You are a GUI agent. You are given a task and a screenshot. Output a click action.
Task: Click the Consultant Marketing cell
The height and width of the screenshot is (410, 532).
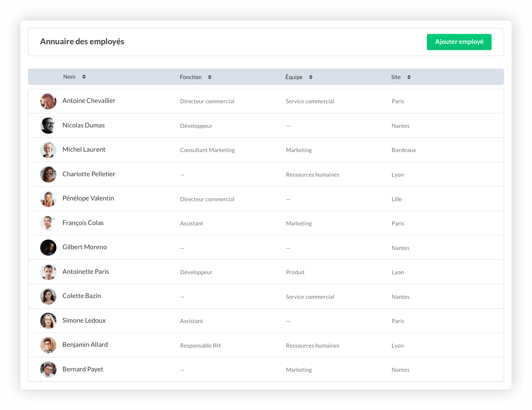tap(207, 150)
